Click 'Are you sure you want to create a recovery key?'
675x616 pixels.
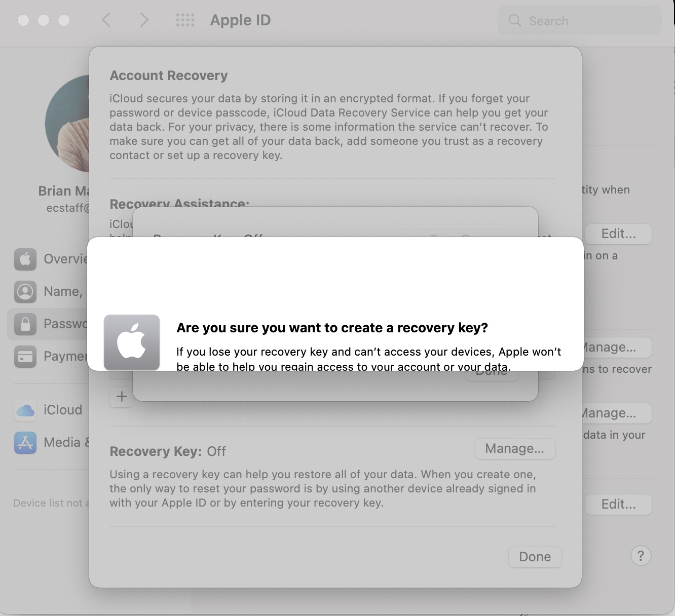[332, 328]
